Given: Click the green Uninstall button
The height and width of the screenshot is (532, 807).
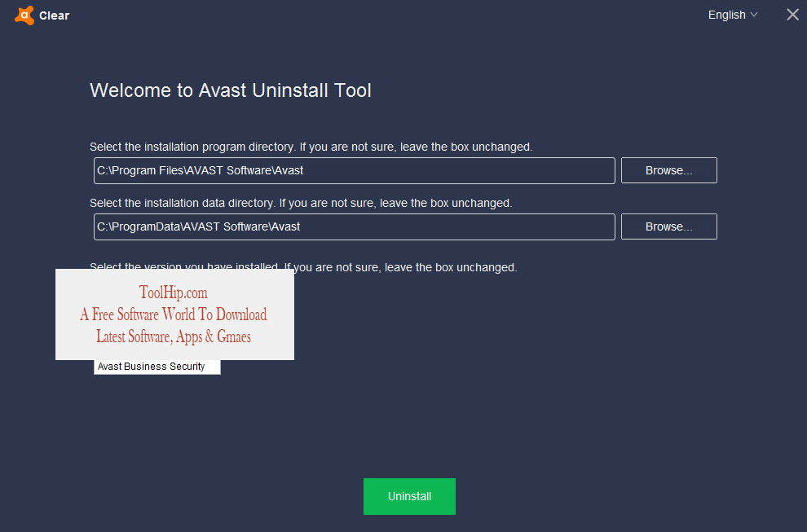Looking at the screenshot, I should [409, 496].
